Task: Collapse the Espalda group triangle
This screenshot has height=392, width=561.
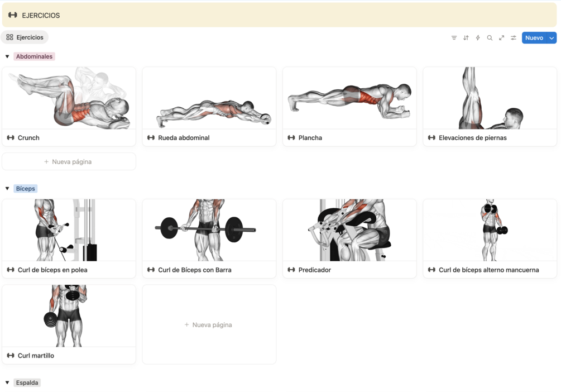Action: (7, 383)
